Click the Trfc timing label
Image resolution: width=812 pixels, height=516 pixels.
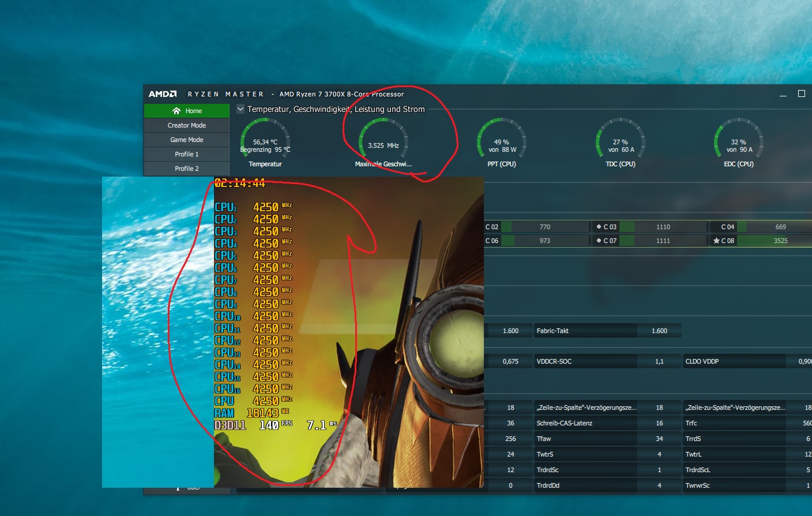(x=691, y=423)
